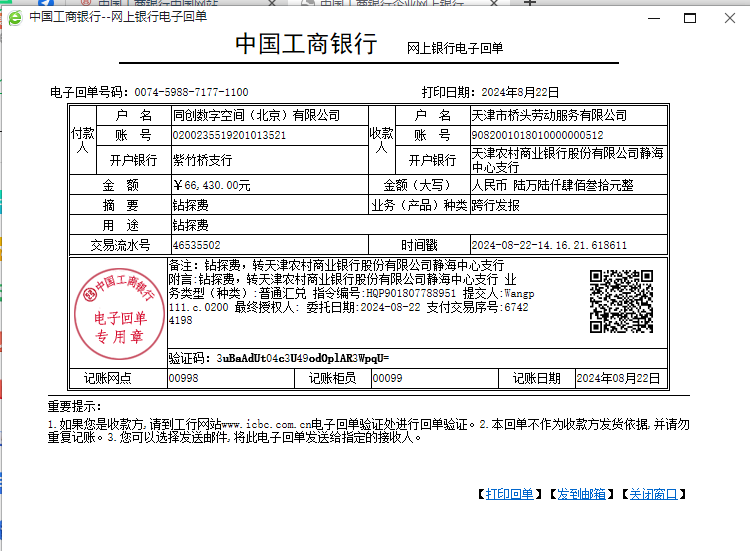Click the 摘要 value 钻探费

coord(191,205)
